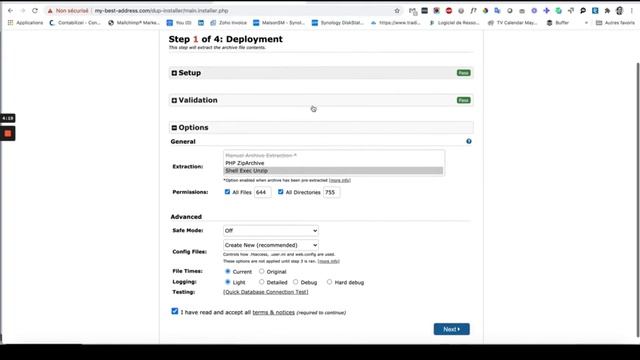640x360 pixels.
Task: Click the Non sécurisé warning icon
Action: [x=50, y=11]
